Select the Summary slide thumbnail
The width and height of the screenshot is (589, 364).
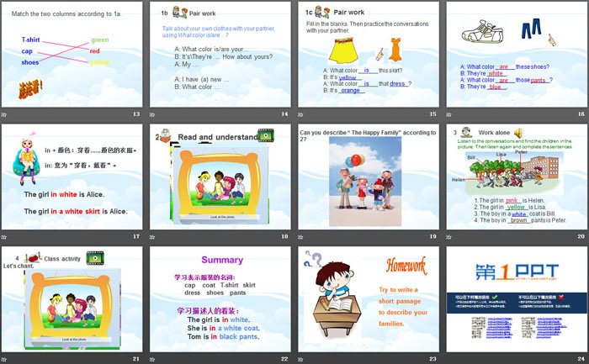tap(220, 299)
